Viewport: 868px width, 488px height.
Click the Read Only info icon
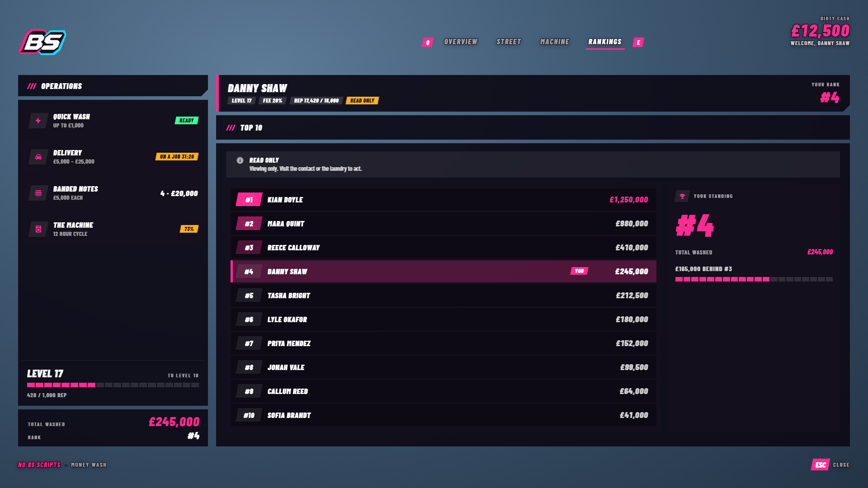(x=240, y=160)
